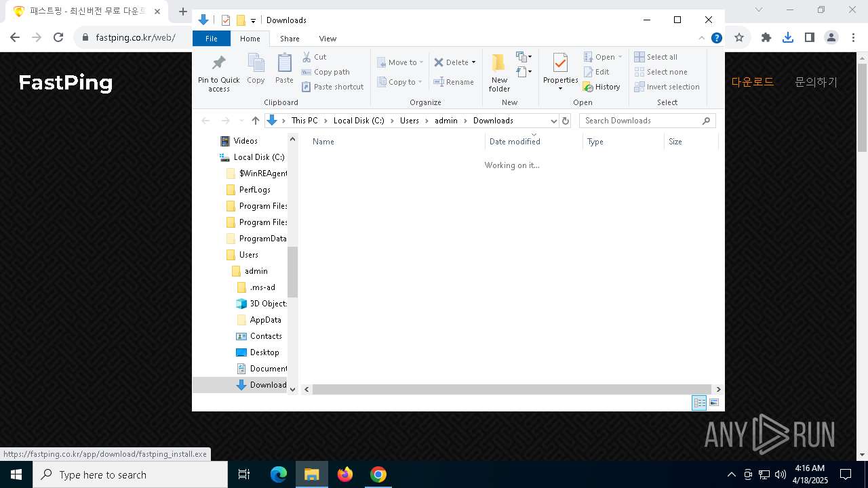Select Users folder in navigation tree
This screenshot has height=488, width=868.
249,255
